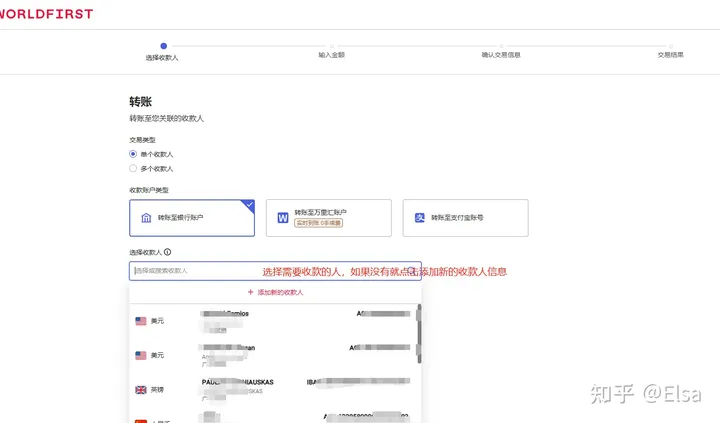Choose the 英镑 recipient ending in NIAUSKAS
720x423 pixels.
274,389
